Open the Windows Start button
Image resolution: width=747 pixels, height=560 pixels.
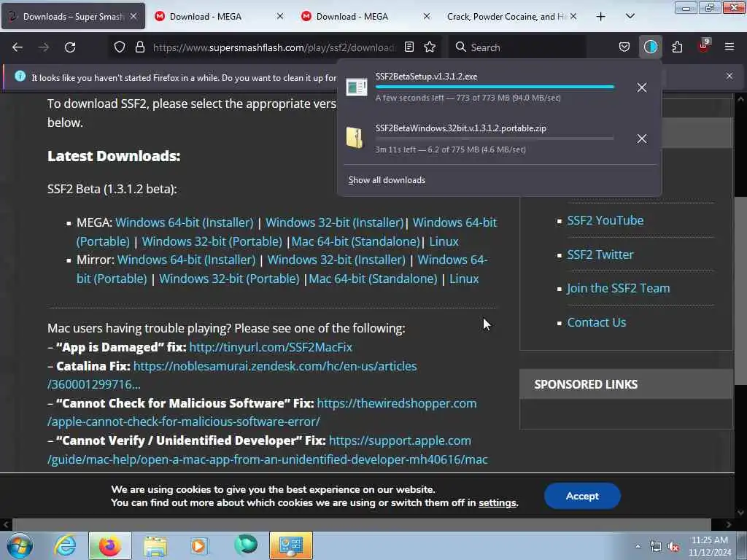pyautogui.click(x=19, y=545)
